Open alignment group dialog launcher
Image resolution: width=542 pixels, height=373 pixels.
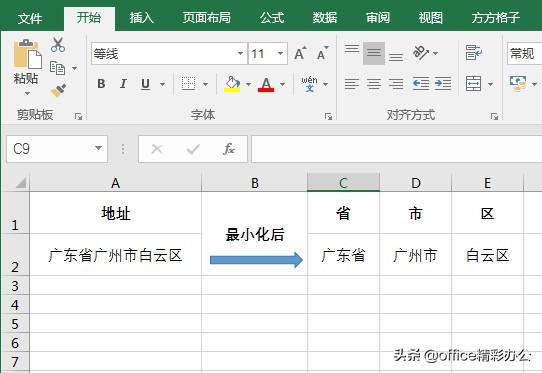tap(495, 117)
